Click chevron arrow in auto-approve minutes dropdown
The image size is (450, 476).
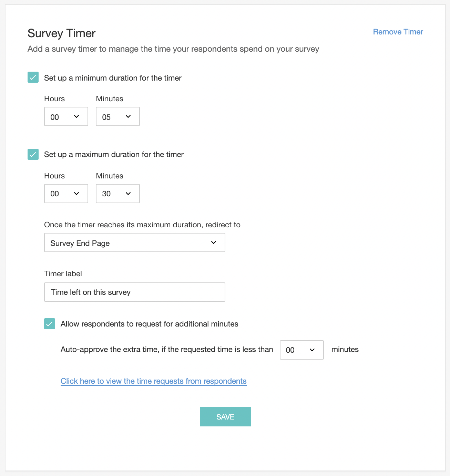(x=312, y=350)
